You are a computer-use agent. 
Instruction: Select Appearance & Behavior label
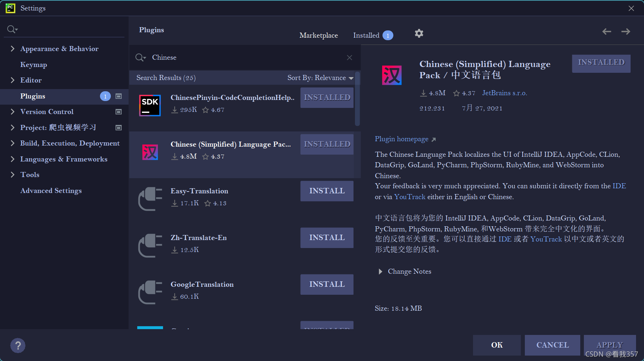(x=59, y=49)
